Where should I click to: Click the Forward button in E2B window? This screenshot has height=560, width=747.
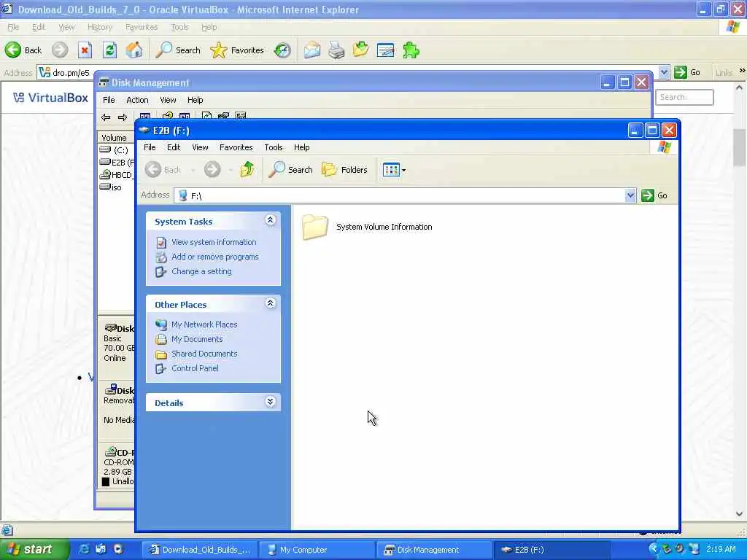[x=212, y=169]
